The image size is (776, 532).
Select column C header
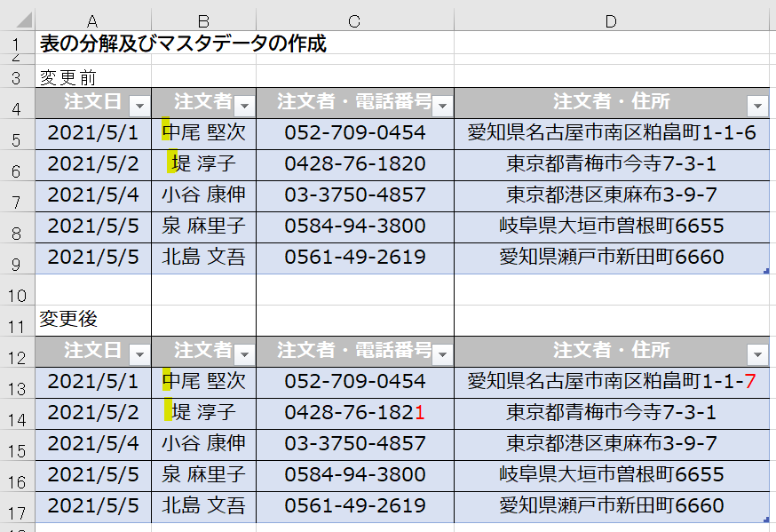point(355,20)
